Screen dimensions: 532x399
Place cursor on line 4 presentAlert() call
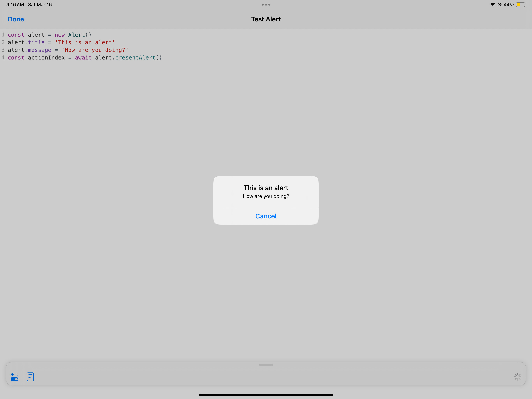click(138, 58)
